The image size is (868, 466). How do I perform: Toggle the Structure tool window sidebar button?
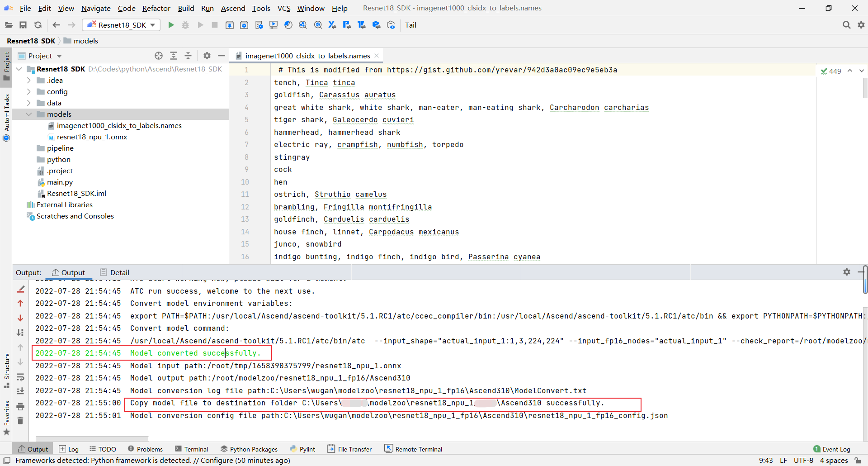click(6, 371)
